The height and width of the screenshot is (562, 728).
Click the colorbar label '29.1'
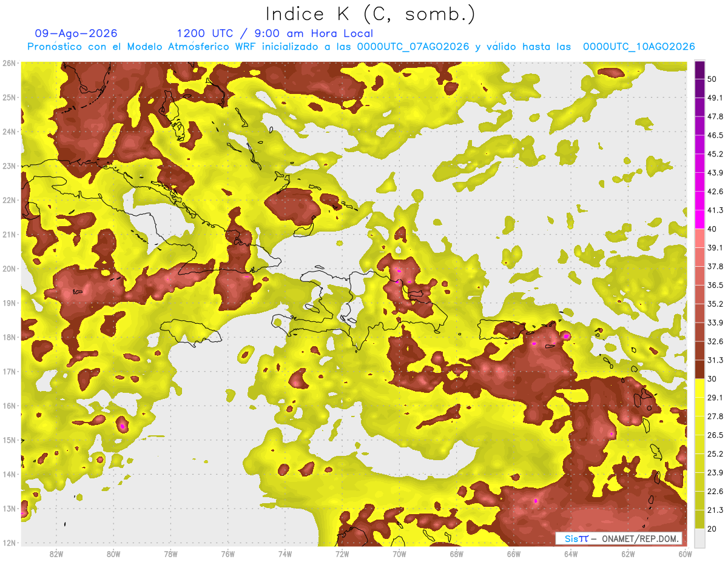[x=715, y=397]
